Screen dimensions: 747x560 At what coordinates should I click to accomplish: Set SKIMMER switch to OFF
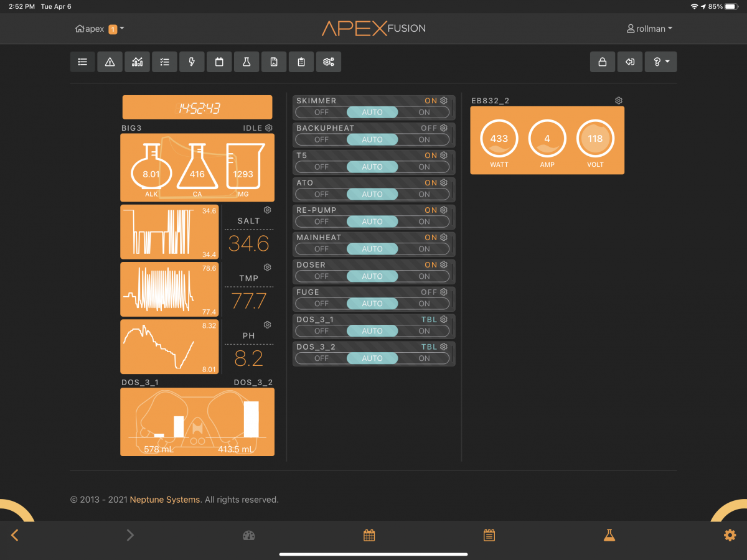tap(321, 113)
